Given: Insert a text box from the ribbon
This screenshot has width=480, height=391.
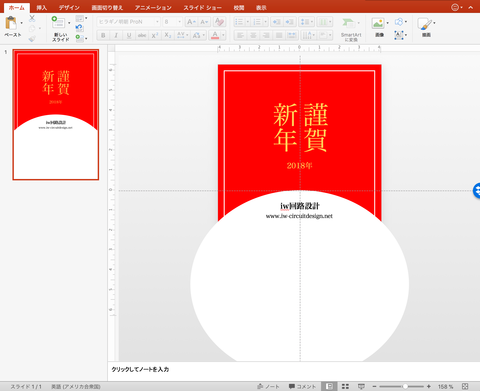Looking at the screenshot, I should click(x=399, y=35).
